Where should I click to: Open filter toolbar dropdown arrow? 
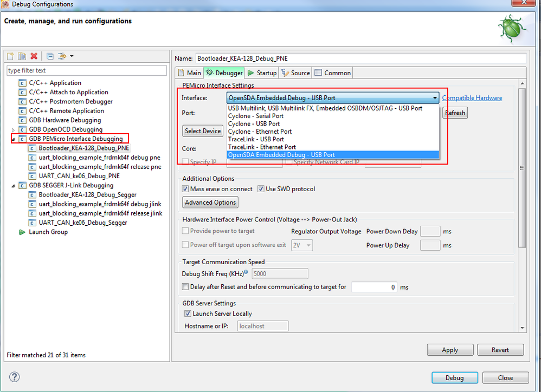pos(72,56)
